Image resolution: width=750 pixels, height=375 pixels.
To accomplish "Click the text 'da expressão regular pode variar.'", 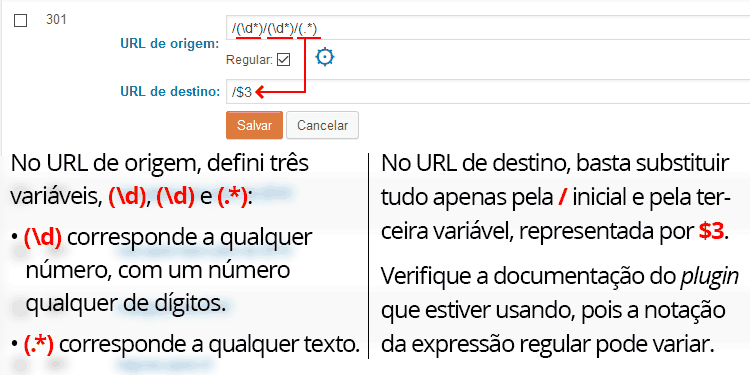I will [548, 344].
